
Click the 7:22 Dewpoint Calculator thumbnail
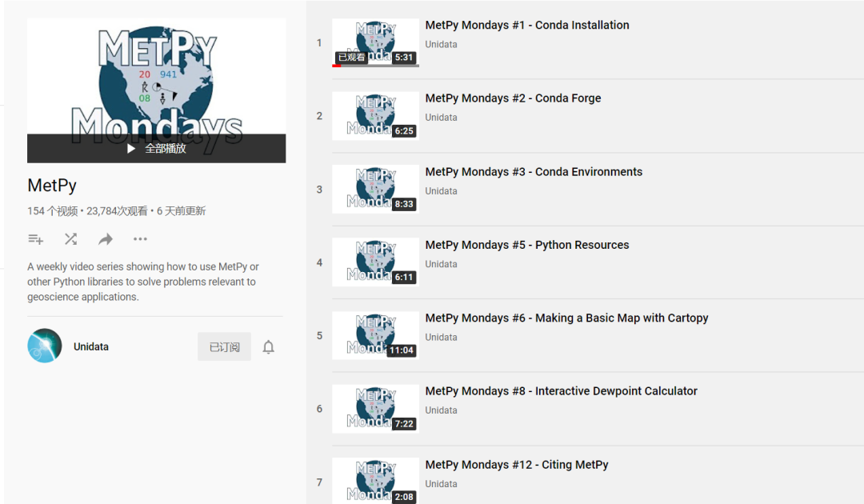click(x=375, y=409)
